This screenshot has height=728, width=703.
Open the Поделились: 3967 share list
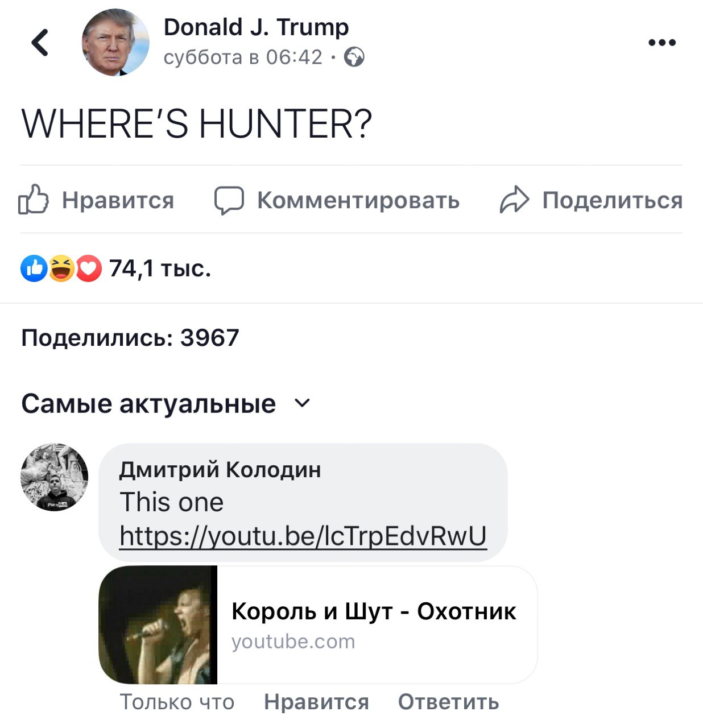(130, 338)
